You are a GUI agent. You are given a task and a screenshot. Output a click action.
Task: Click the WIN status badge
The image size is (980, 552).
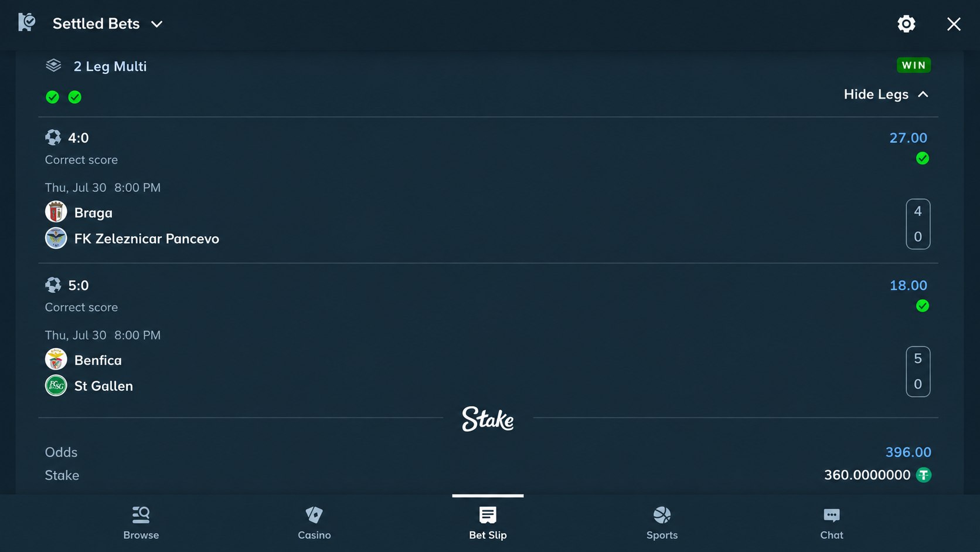pyautogui.click(x=914, y=65)
